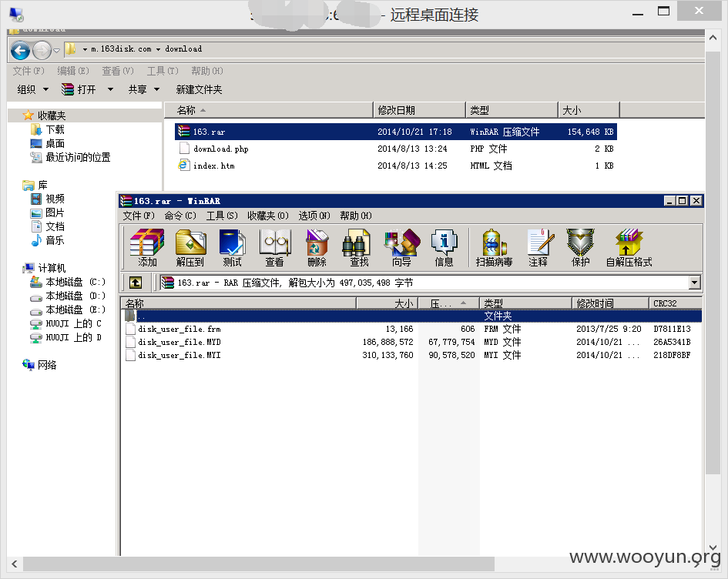Screen dimensions: 728x579
Task: Select disk_user_file.frm in WinRAR
Action: click(x=412, y=329)
